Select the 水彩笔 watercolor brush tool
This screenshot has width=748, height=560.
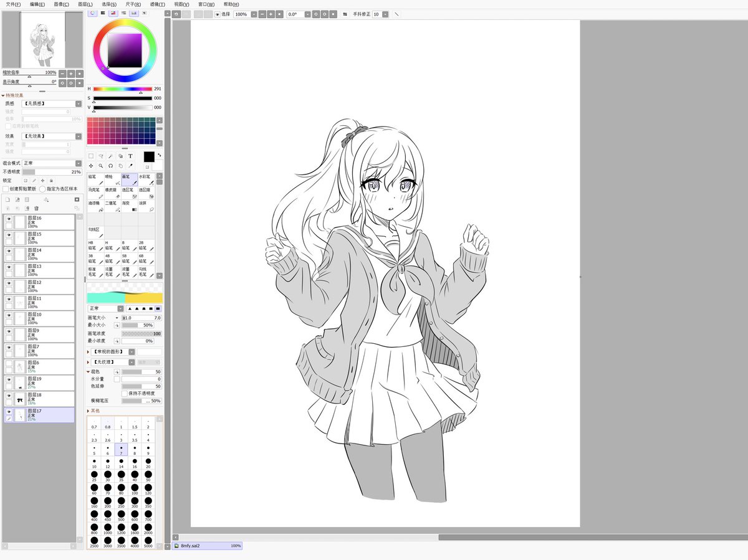point(146,179)
